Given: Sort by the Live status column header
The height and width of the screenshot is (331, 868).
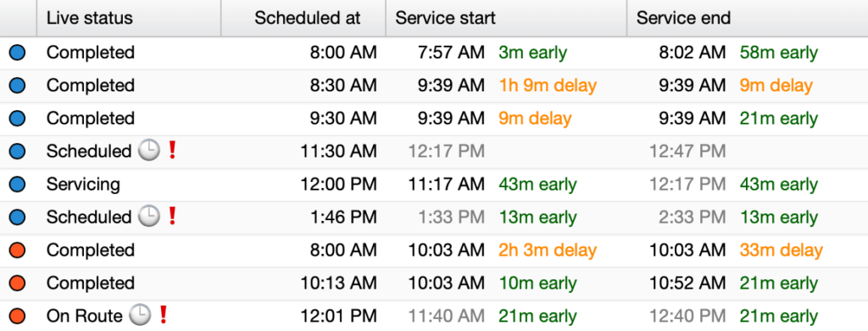Looking at the screenshot, I should pyautogui.click(x=129, y=18).
